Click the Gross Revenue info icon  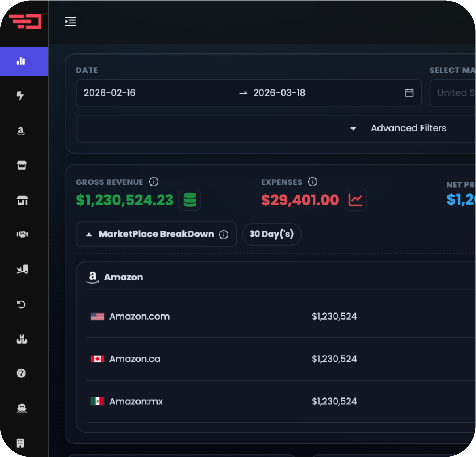pyautogui.click(x=154, y=182)
